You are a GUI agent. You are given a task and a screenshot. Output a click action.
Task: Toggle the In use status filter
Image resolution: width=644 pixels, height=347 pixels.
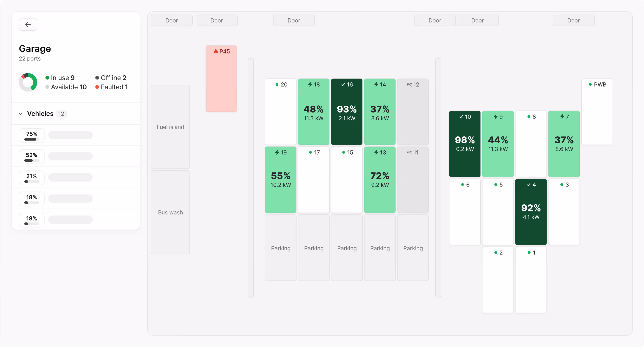(60, 78)
